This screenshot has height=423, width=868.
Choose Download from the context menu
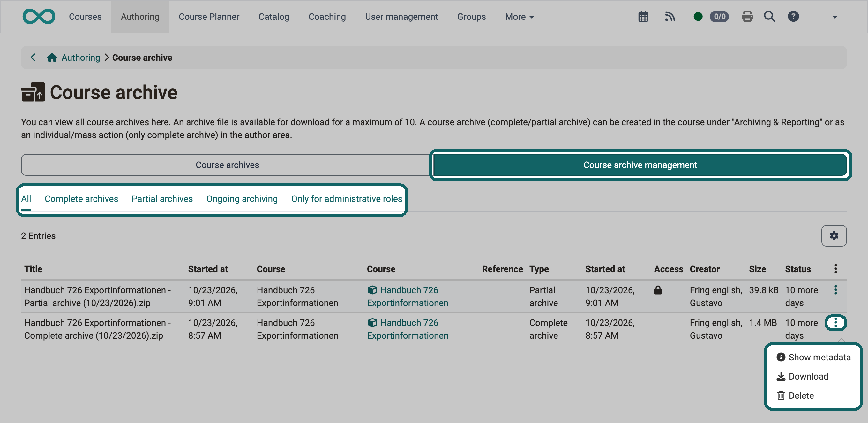[802, 376]
